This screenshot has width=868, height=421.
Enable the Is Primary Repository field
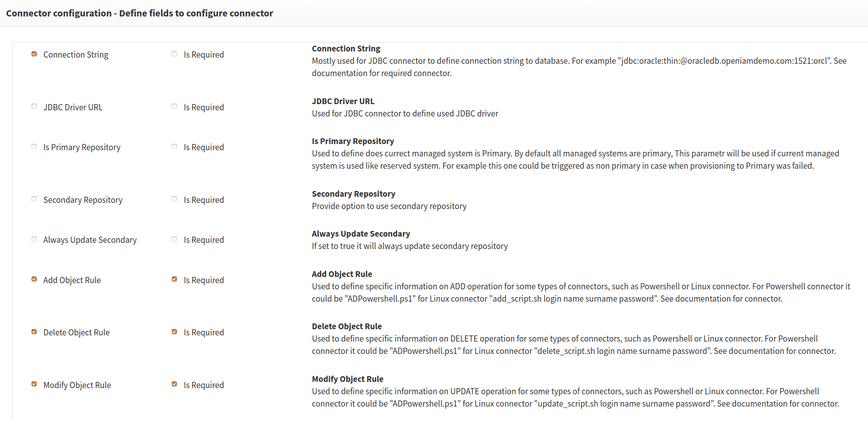point(34,147)
